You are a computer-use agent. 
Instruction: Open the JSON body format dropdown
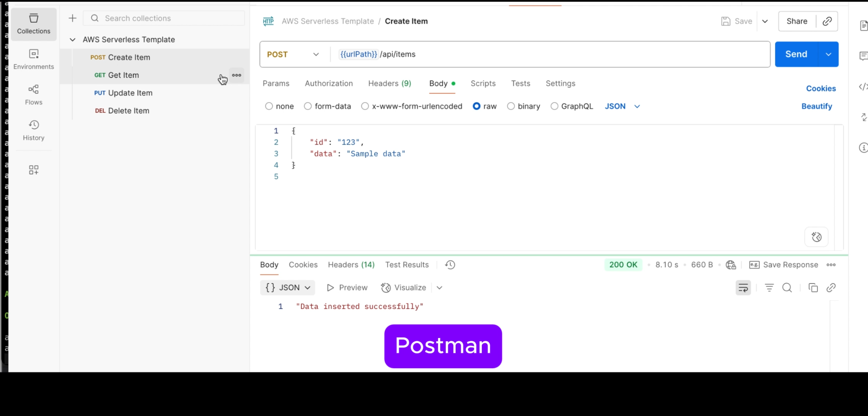click(x=622, y=106)
